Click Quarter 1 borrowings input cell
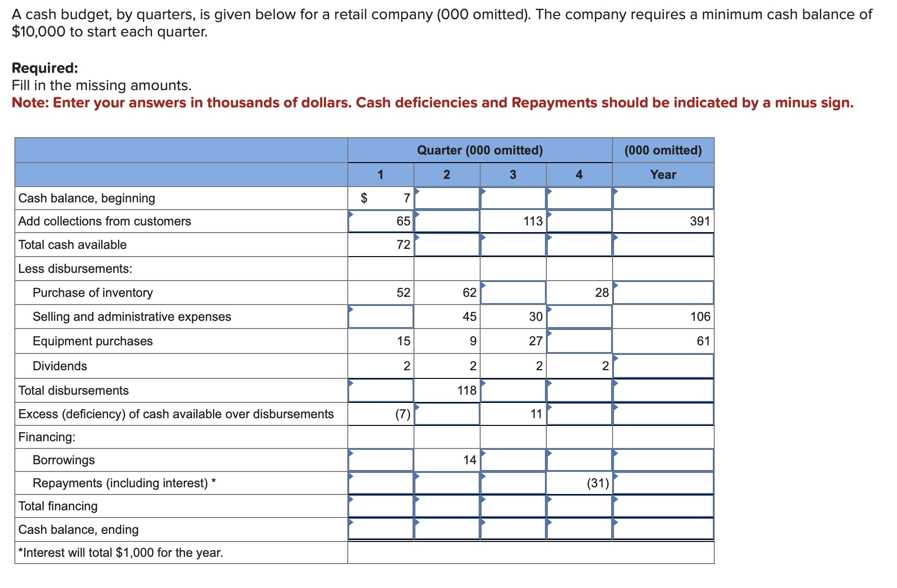Viewport: 897px width, 588px height. pos(381,459)
